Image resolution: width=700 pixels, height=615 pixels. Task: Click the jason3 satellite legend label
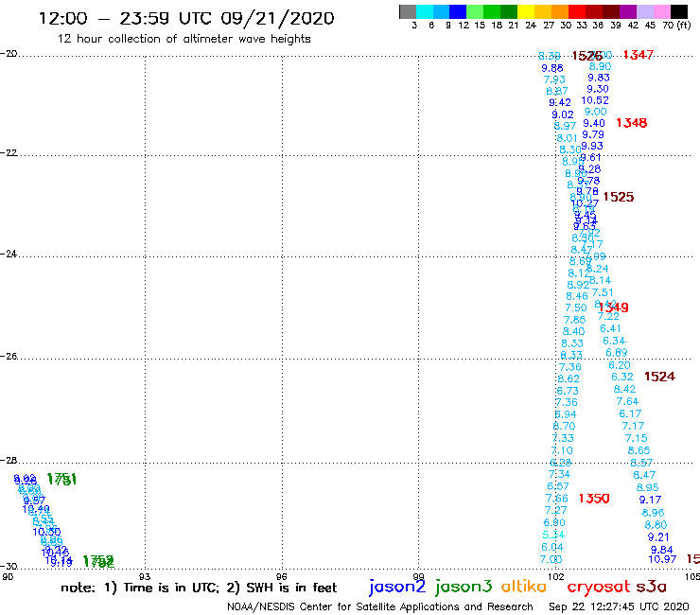464,587
